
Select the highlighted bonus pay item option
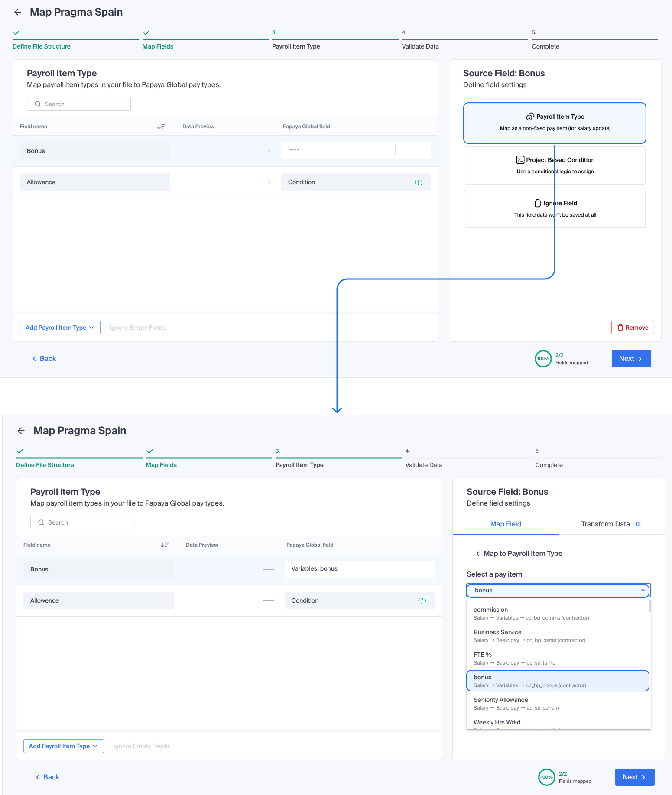point(558,681)
